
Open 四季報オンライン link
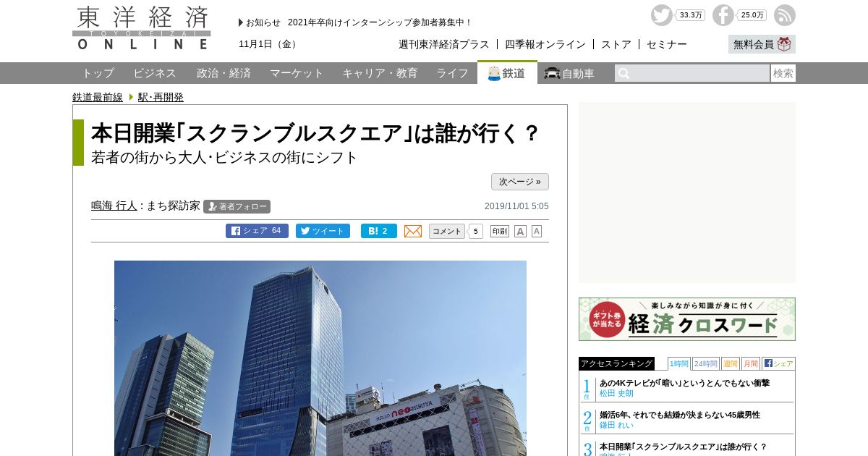545,44
